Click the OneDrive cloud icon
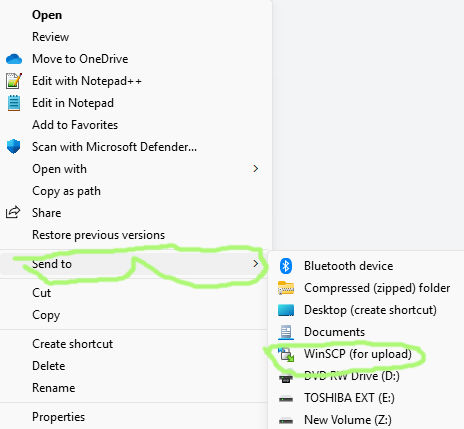This screenshot has width=464, height=429. (x=14, y=59)
